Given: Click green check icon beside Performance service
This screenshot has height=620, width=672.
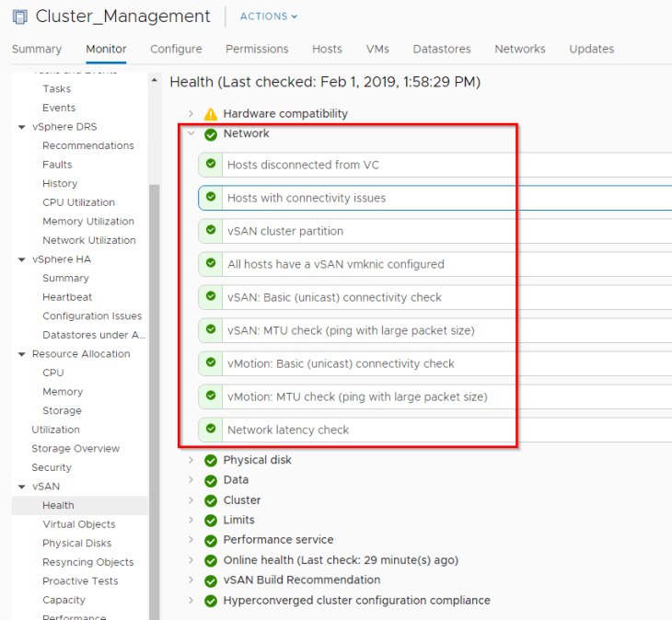Looking at the screenshot, I should (211, 540).
